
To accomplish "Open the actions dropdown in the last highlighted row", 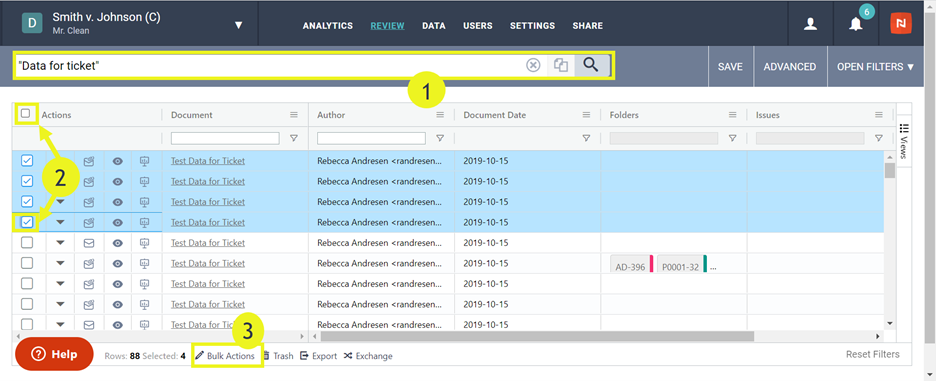I will click(x=60, y=222).
